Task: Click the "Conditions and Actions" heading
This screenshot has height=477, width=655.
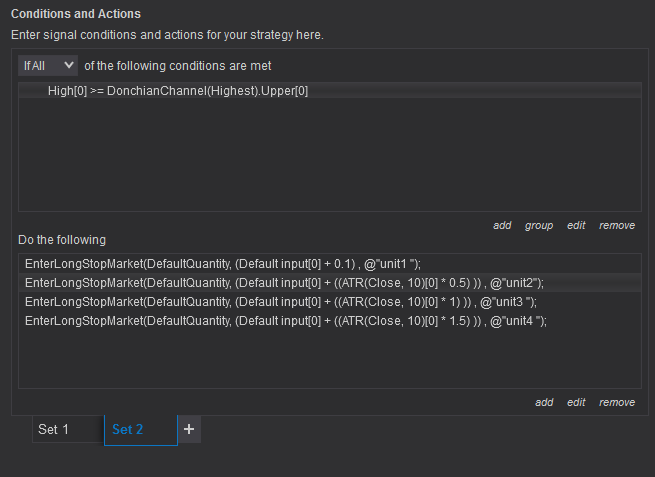Action: pyautogui.click(x=76, y=14)
